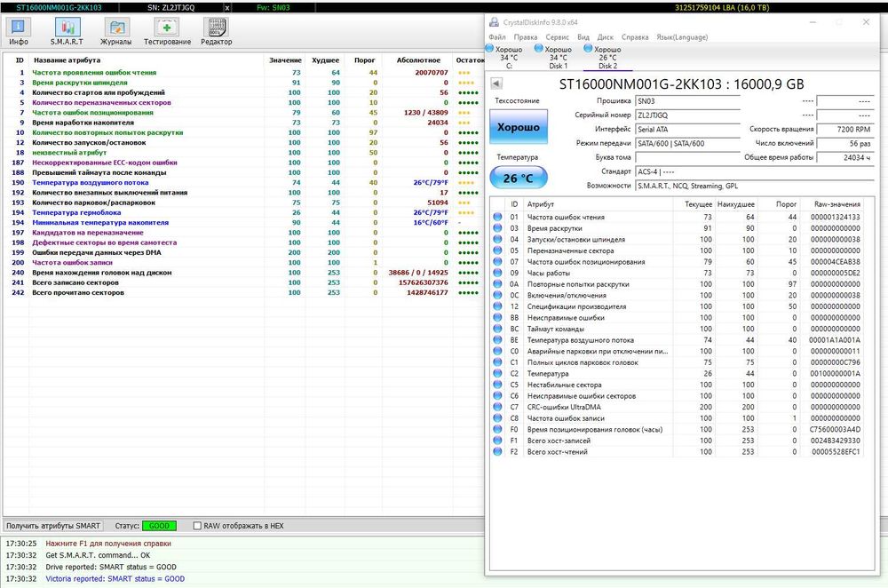Open the Тестирование toolbar icon
888x588 pixels.
point(167,31)
